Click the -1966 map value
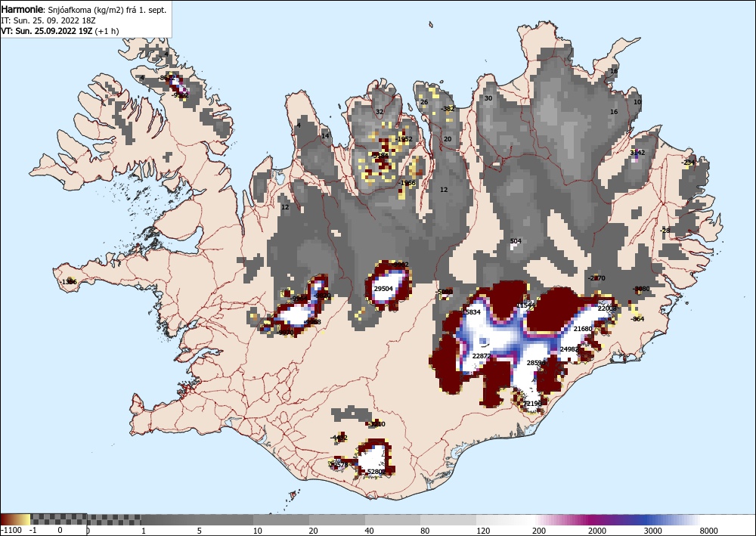This screenshot has height=536, width=756. (407, 183)
